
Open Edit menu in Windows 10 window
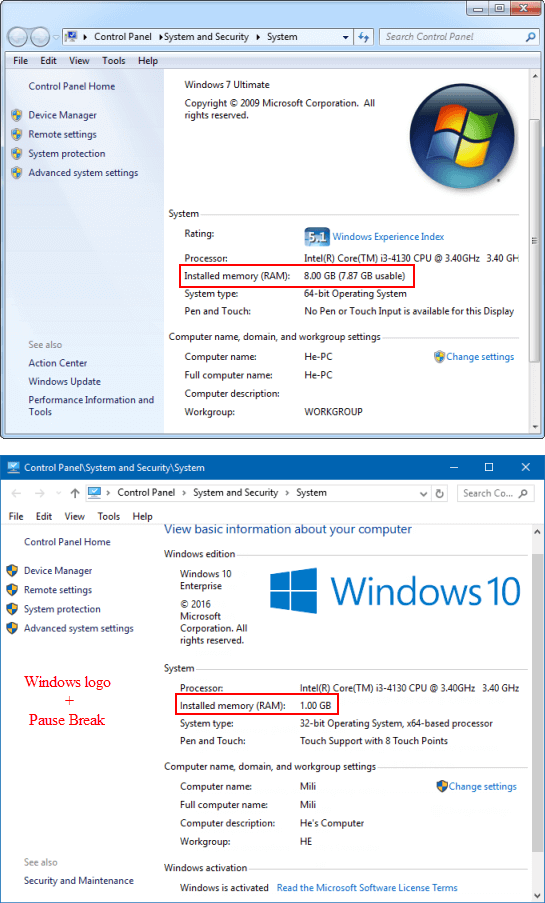(x=44, y=517)
